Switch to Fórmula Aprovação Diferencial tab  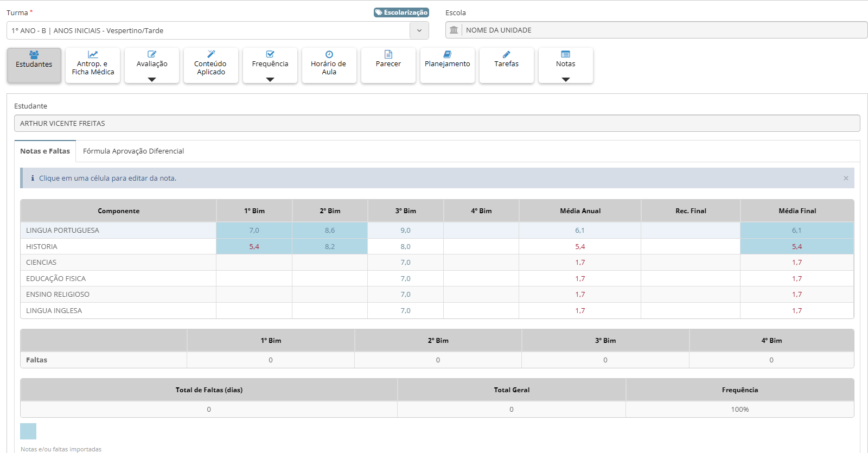point(133,151)
